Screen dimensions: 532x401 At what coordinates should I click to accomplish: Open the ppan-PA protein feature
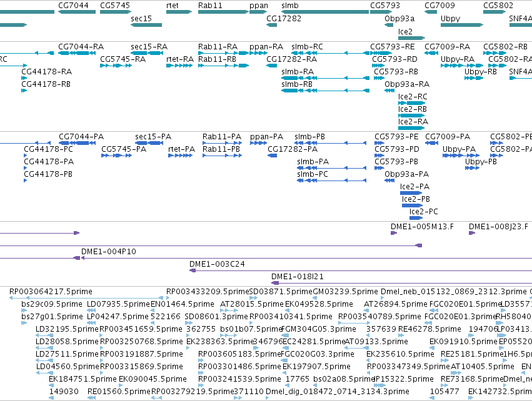259,143
